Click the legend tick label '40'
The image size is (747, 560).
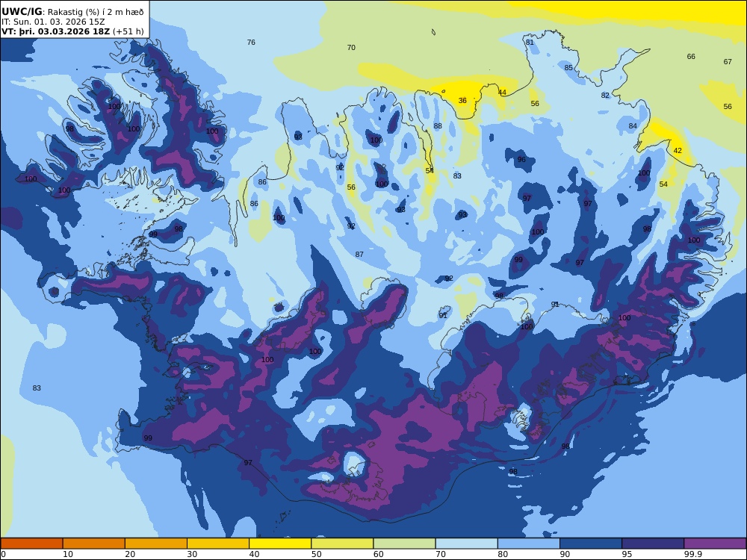click(x=255, y=554)
